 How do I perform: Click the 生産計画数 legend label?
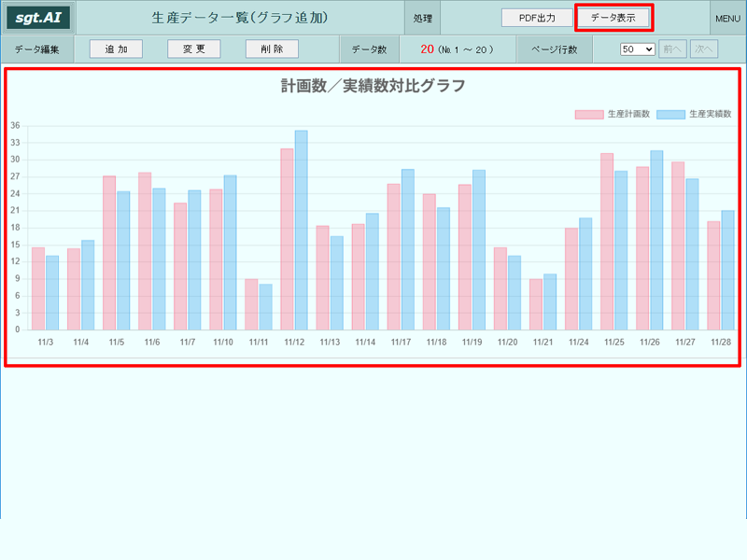[x=628, y=114]
